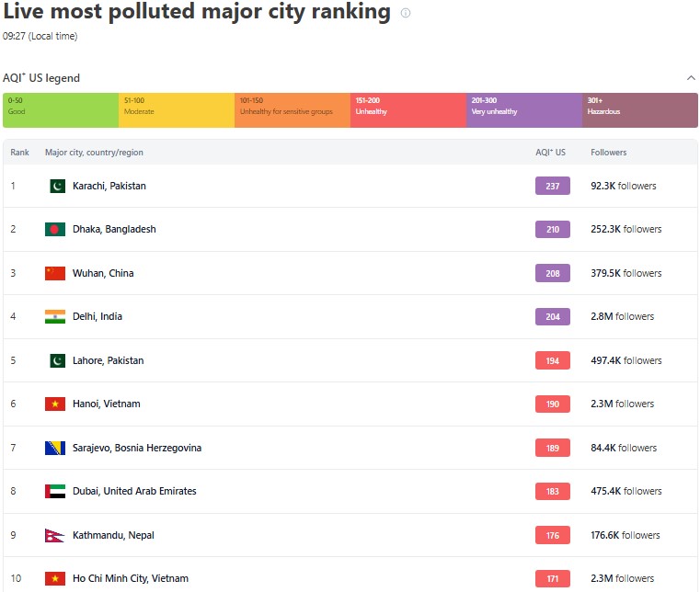This screenshot has height=592, width=700.
Task: Open the Lahore, Pakistan city link
Action: (x=108, y=360)
